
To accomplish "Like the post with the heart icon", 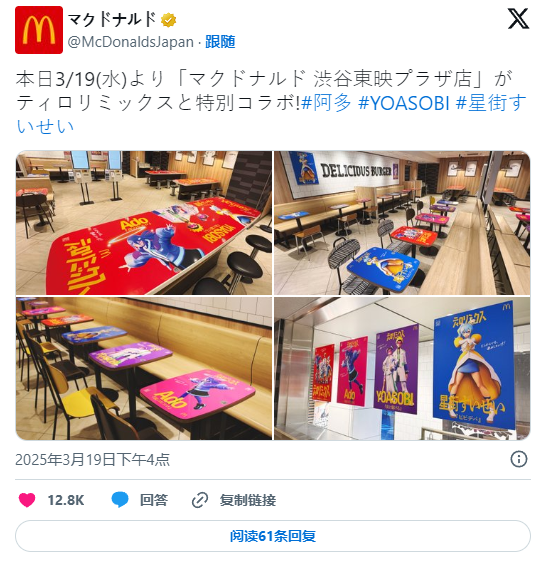I will click(27, 500).
